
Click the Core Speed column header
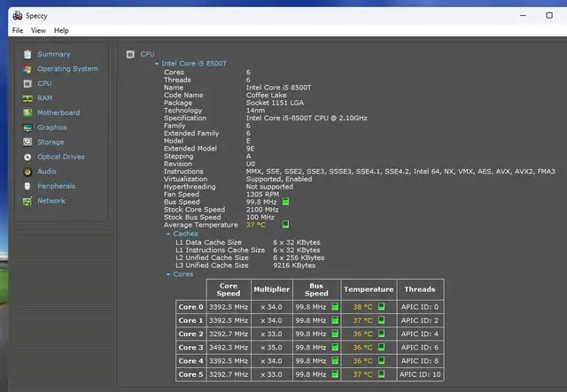229,289
